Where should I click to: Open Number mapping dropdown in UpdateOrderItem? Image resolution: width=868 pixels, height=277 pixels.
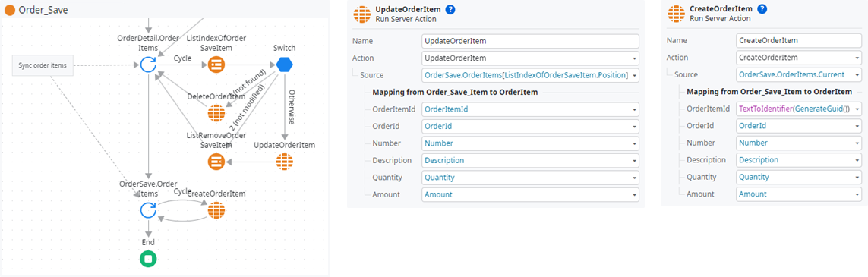[x=530, y=143]
